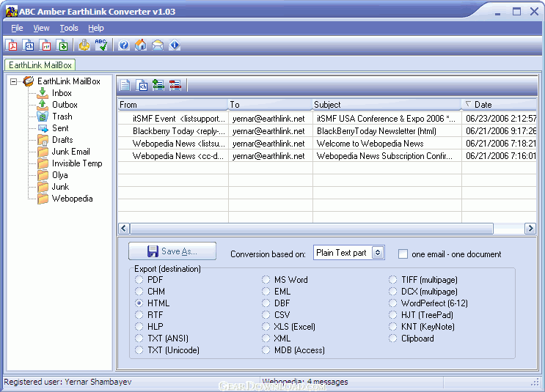This screenshot has height=392, width=545.
Task: Open the Trash folder
Action: pos(62,117)
